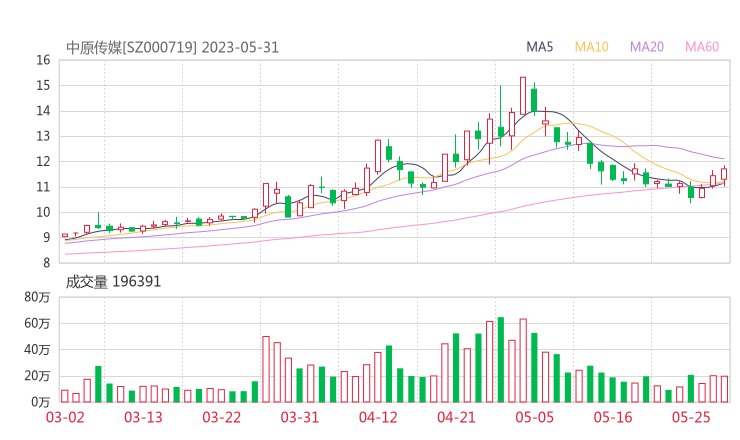This screenshot has width=740, height=440.
Task: Click the price axis label 14
Action: (x=43, y=111)
